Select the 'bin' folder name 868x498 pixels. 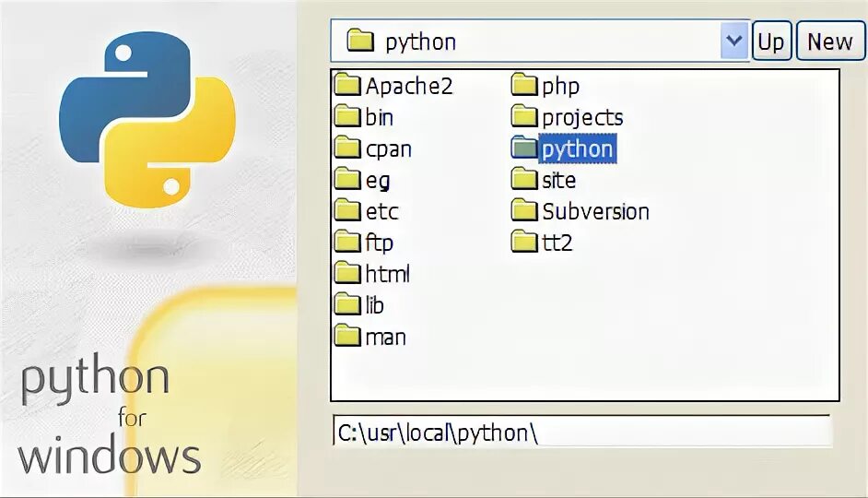click(380, 117)
